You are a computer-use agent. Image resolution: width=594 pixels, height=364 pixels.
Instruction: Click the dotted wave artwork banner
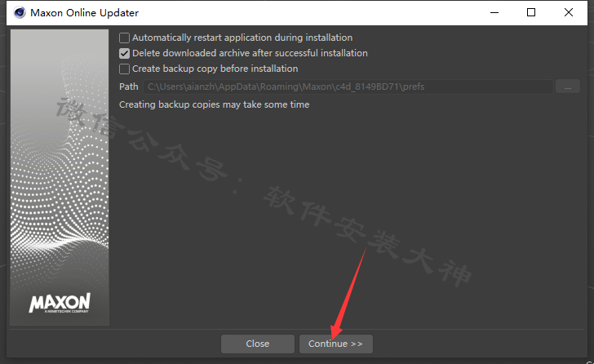pos(60,177)
